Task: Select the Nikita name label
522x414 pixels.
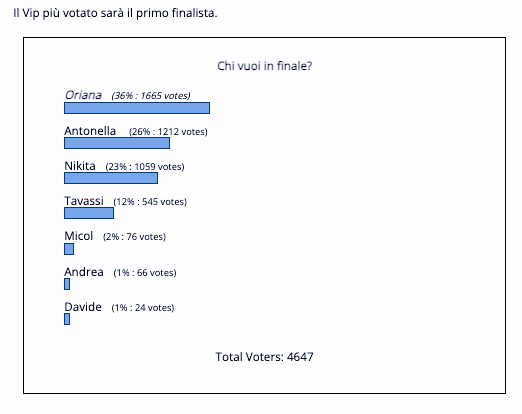Action: coord(80,166)
